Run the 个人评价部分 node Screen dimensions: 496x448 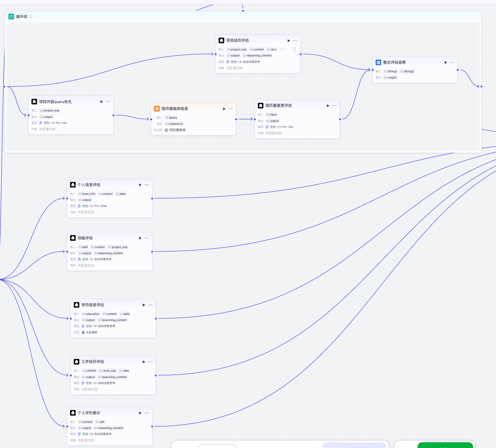140,413
